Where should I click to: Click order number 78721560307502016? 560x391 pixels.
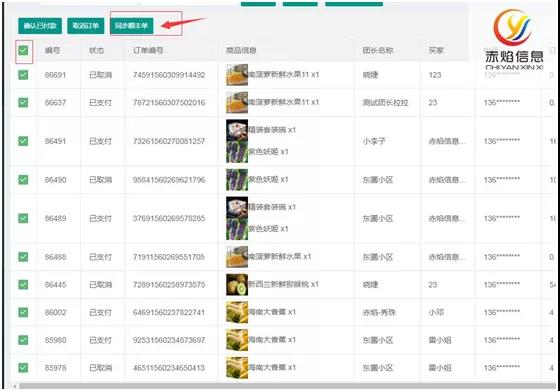click(x=169, y=102)
